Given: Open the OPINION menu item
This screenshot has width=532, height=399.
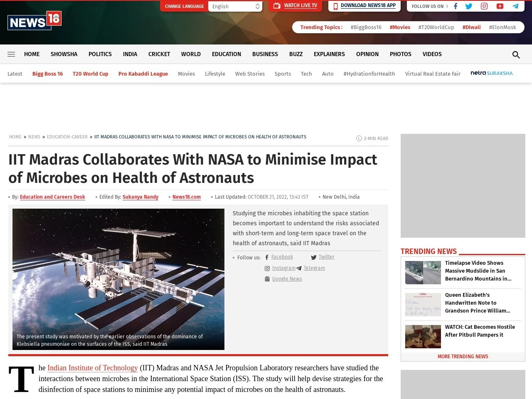Looking at the screenshot, I should (367, 54).
